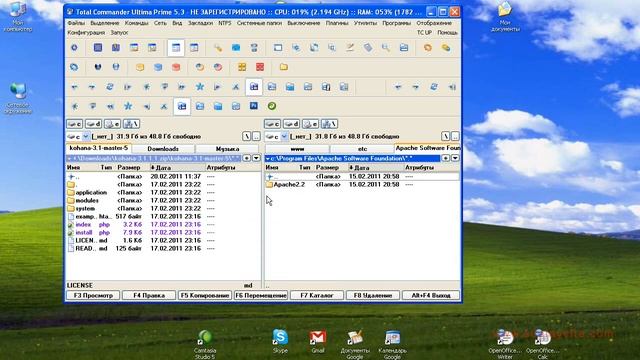Open the Конфигурация menu

[86, 32]
